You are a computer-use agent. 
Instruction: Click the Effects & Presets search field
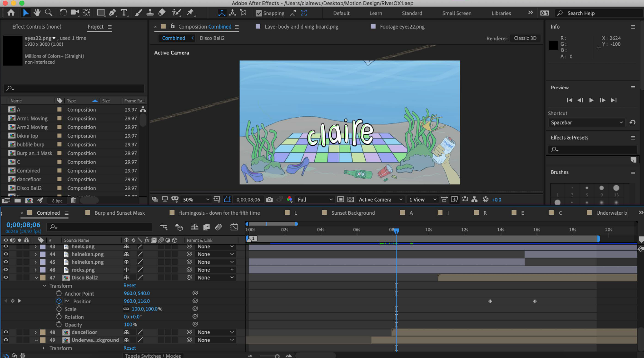pyautogui.click(x=592, y=149)
